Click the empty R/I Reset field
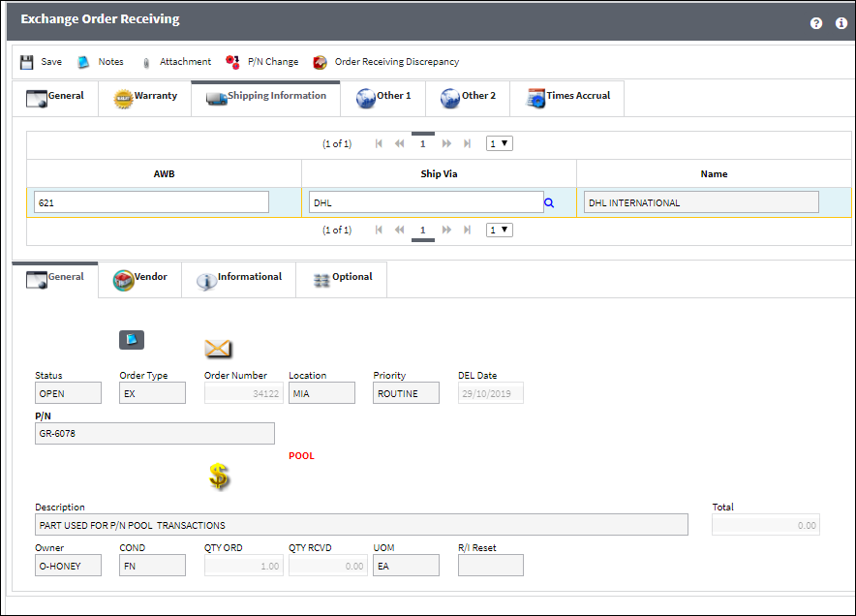 click(x=491, y=566)
